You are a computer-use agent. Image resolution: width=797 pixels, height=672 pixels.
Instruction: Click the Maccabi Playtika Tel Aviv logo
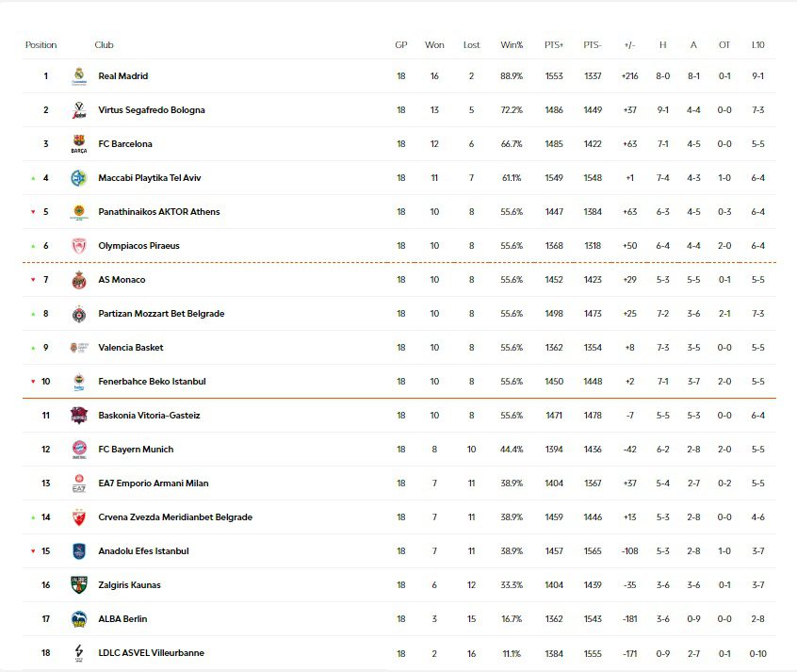[x=79, y=178]
